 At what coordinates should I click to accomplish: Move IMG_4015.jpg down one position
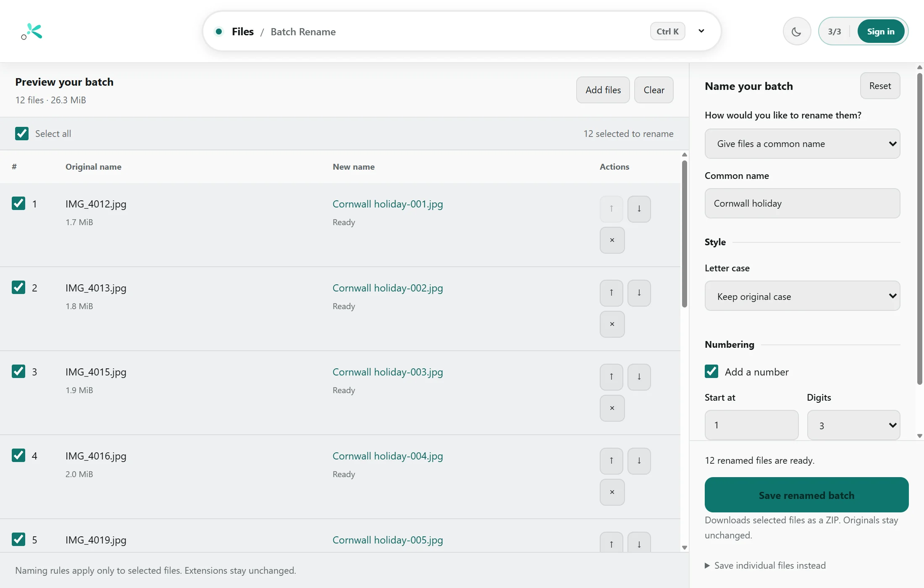(x=639, y=377)
